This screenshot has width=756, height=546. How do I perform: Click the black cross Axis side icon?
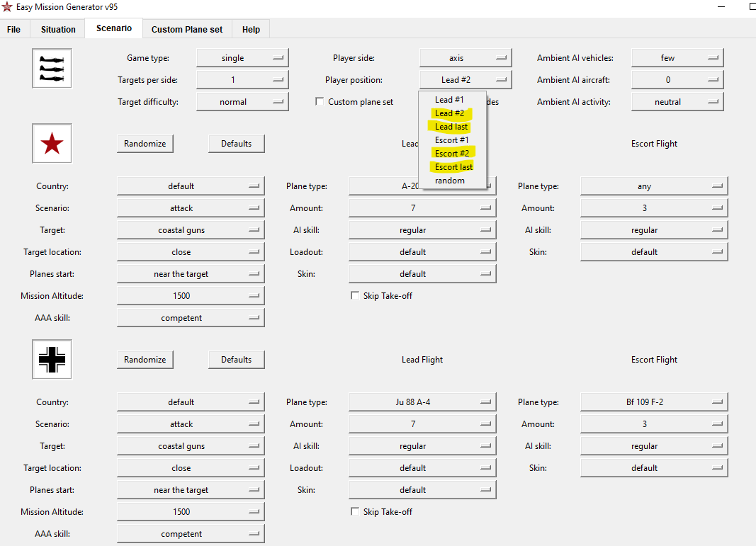(52, 360)
